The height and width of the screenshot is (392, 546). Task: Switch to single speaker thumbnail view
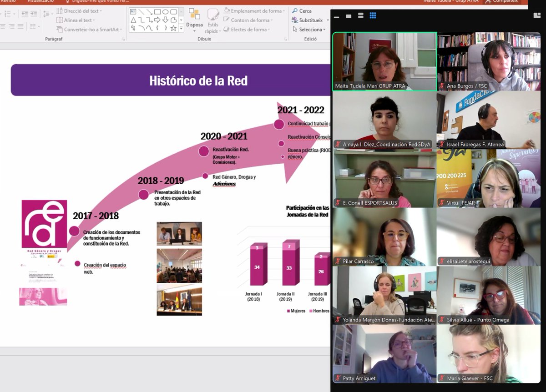pos(349,16)
